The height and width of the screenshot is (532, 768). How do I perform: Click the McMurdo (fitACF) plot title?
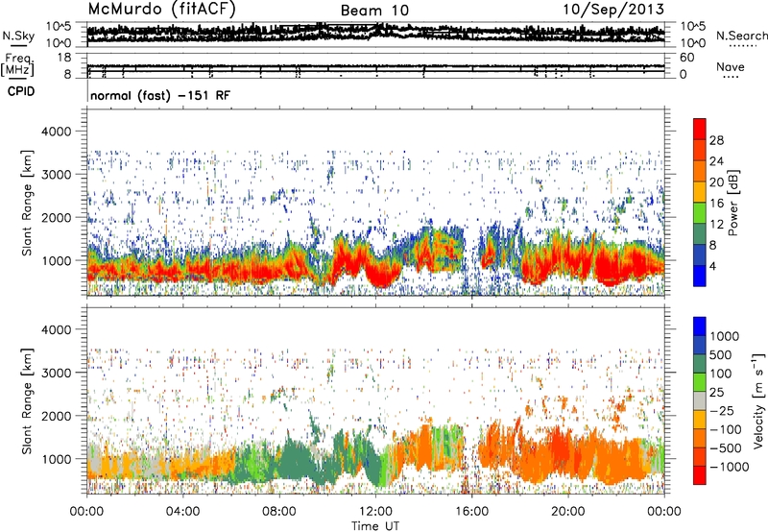coord(161,10)
